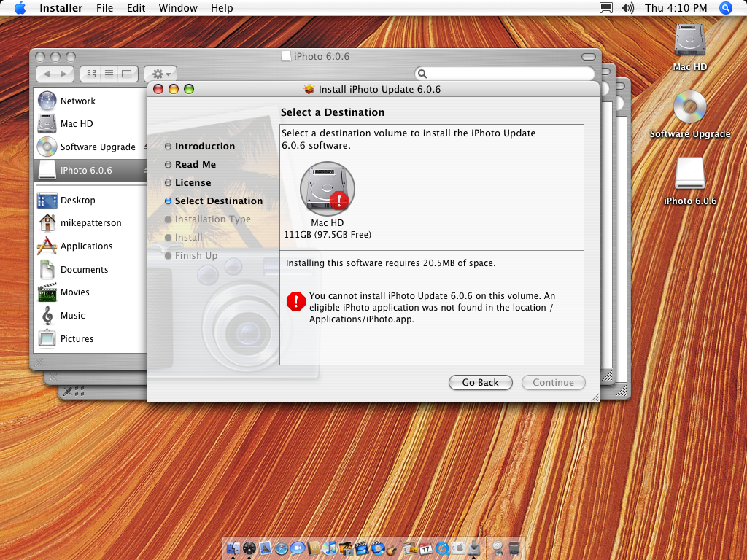Click the dimmed Continue button

pyautogui.click(x=553, y=382)
